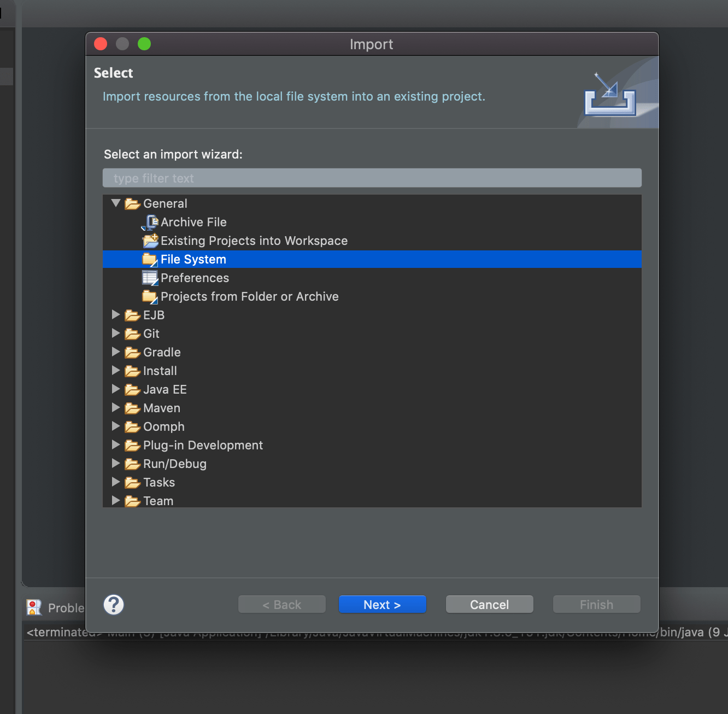Select the Projects from Folder or Archive icon
728x714 pixels.
pyautogui.click(x=150, y=296)
